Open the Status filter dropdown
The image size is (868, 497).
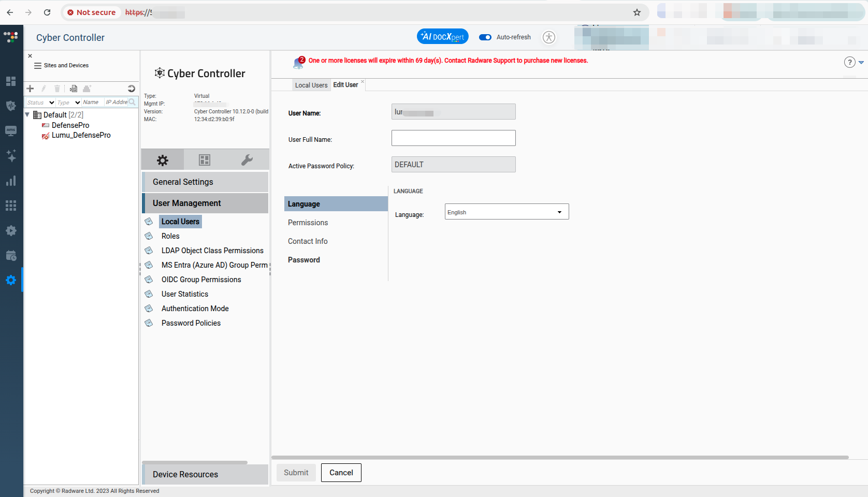pyautogui.click(x=41, y=103)
